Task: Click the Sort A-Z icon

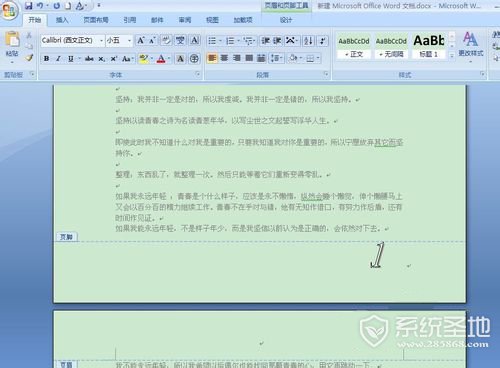Action: pos(308,41)
